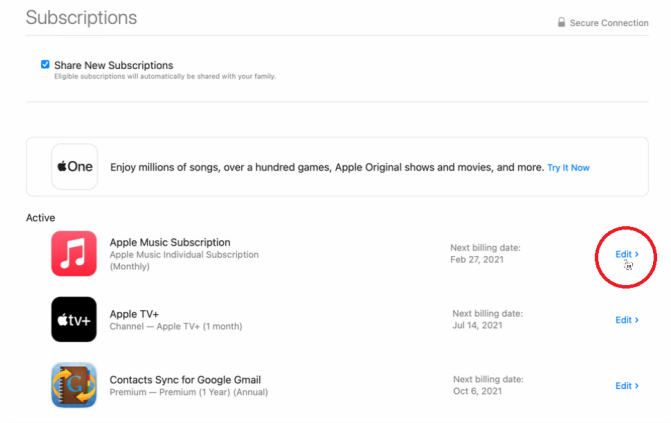Edit the Apple Music Subscription

pos(627,254)
